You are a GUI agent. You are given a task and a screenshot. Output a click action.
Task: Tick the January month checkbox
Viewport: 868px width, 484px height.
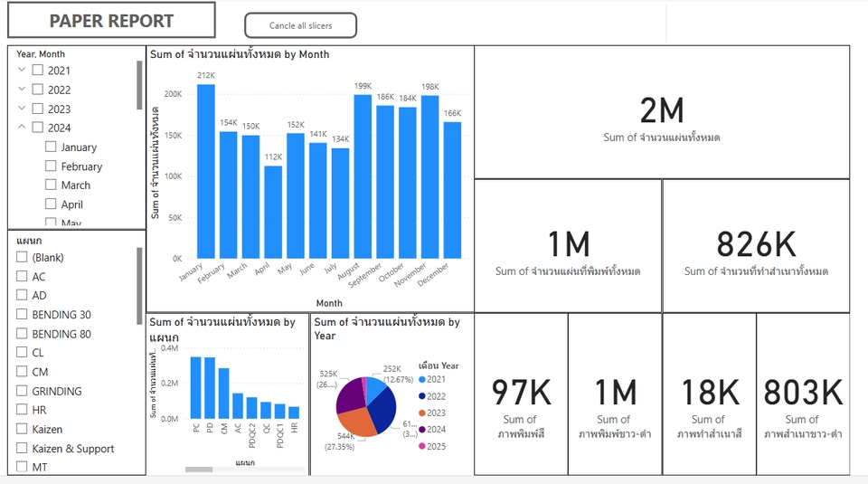pos(51,147)
